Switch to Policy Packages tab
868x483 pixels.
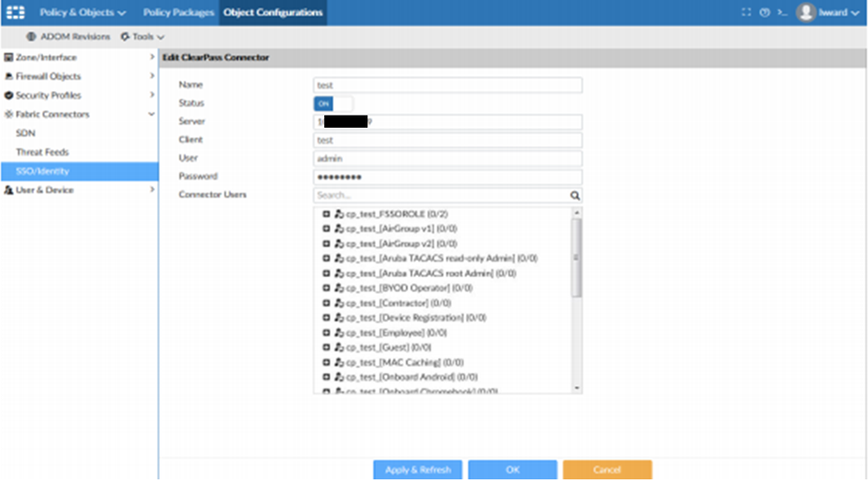coord(178,12)
